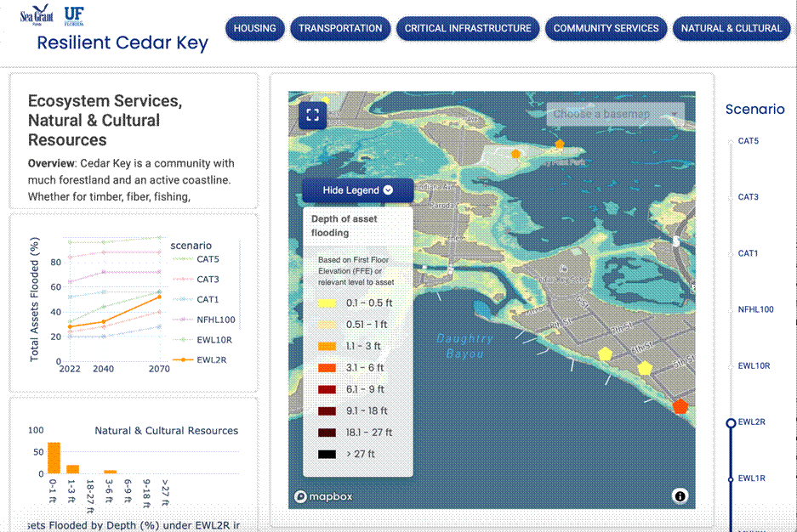This screenshot has height=532, width=797.
Task: Click the 3.1 - 6 ft legend swatch
Action: pos(327,368)
